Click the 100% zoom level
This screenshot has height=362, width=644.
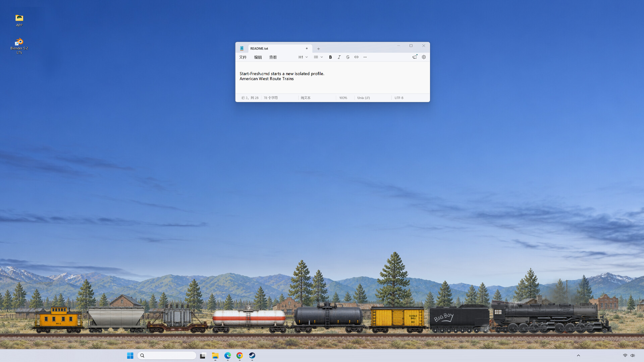(343, 98)
